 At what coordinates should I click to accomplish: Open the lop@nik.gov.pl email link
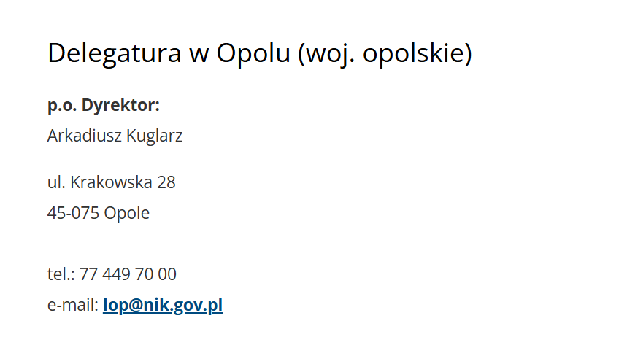[x=163, y=305]
